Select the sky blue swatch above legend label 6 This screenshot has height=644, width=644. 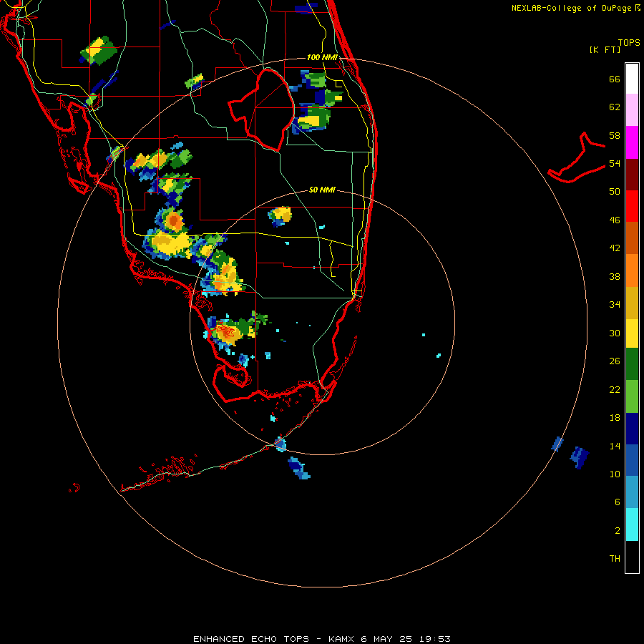click(x=632, y=492)
